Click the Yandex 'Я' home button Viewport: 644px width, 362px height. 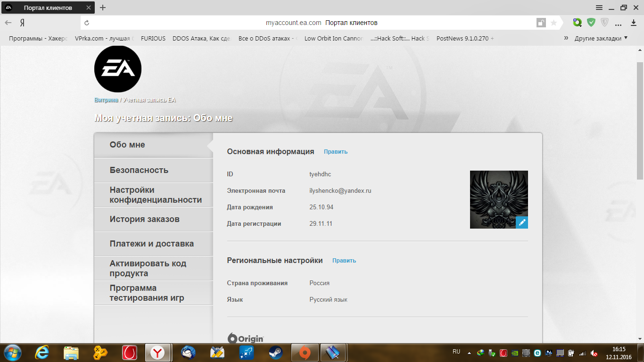pos(22,23)
